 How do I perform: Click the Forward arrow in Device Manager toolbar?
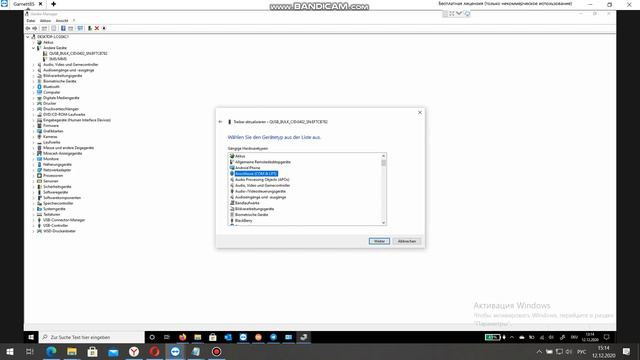(35, 29)
